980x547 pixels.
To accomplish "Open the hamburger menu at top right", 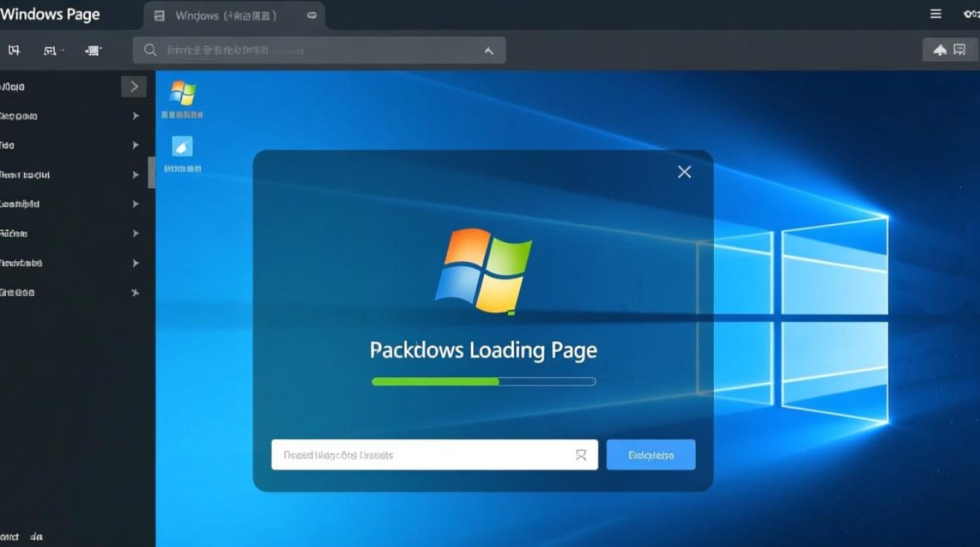I will click(934, 13).
